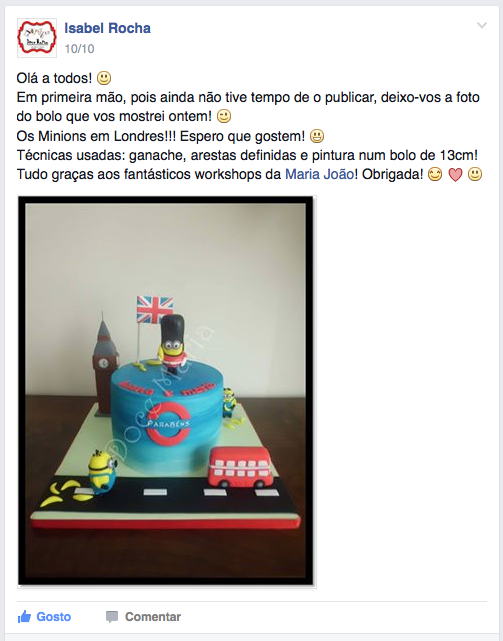This screenshot has height=641, width=503.
Task: Like the post with the Gosto label
Action: coord(54,616)
